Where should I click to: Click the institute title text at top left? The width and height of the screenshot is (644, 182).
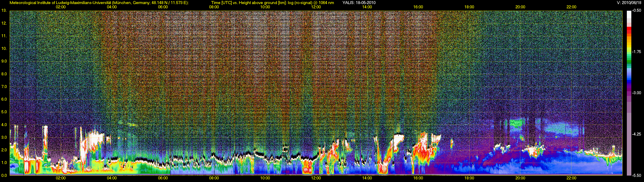[x=99, y=3]
